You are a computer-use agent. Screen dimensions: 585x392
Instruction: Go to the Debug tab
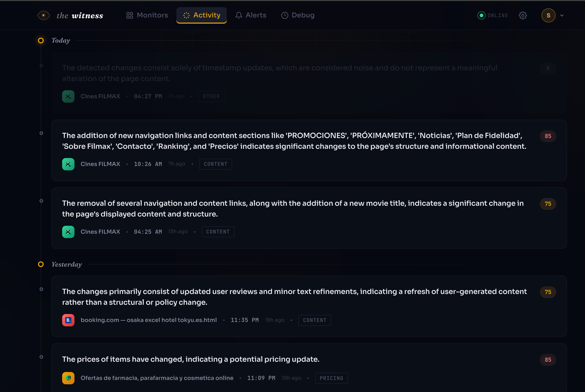(x=298, y=15)
